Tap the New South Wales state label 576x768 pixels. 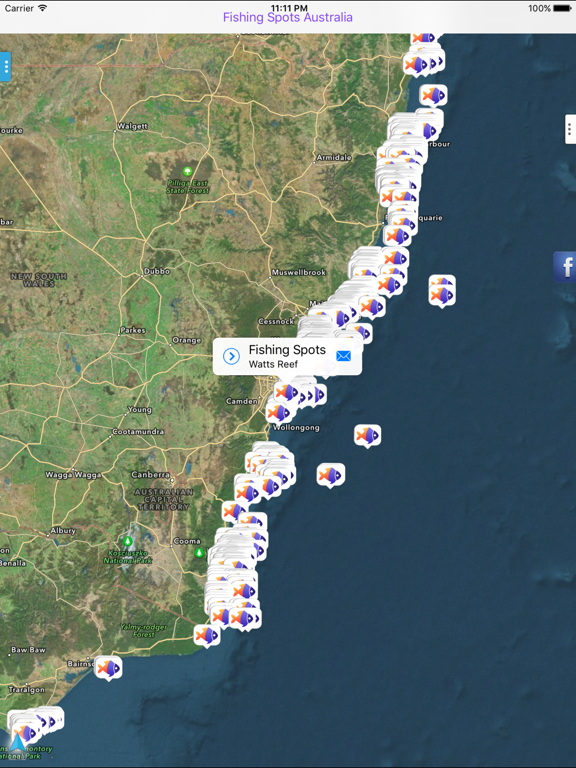(39, 280)
